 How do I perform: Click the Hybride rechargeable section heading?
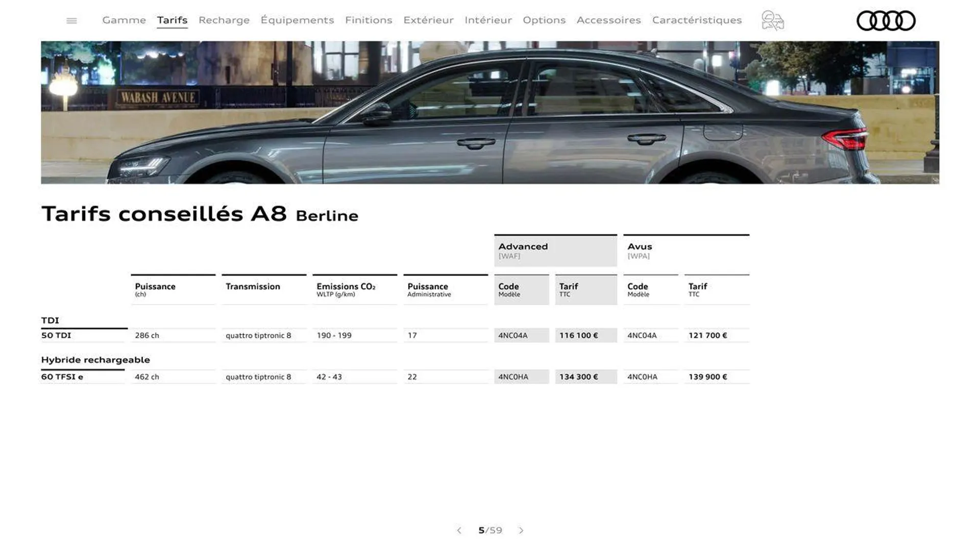click(x=95, y=360)
